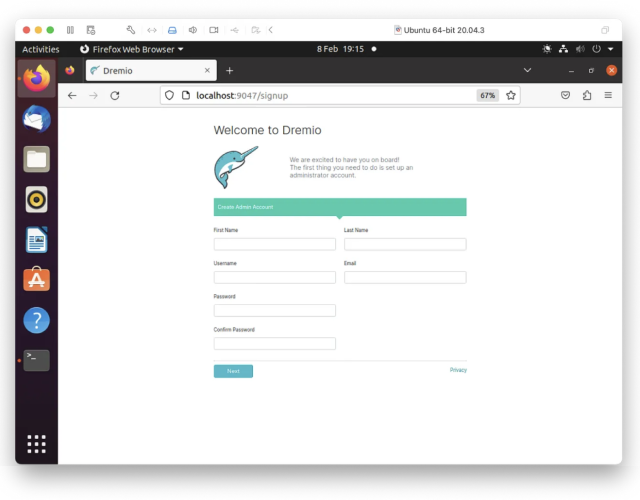Focus the Last Name field
The width and height of the screenshot is (640, 500).
coord(405,244)
